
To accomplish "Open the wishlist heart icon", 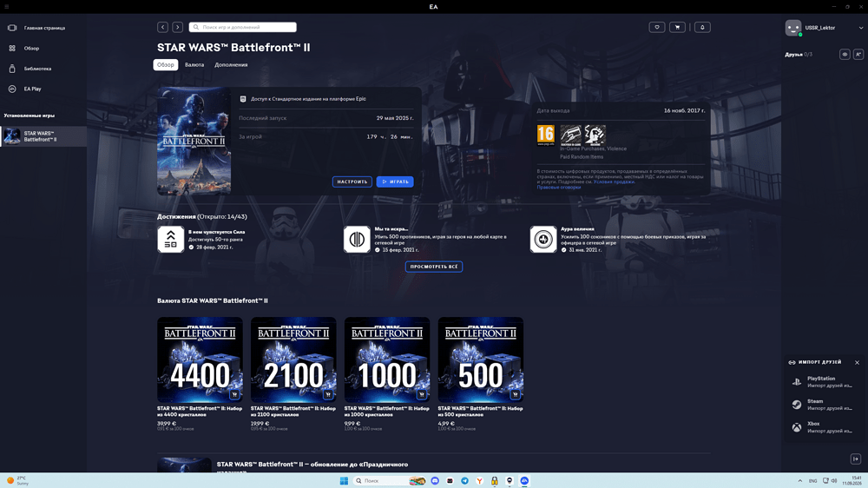I will pos(656,27).
